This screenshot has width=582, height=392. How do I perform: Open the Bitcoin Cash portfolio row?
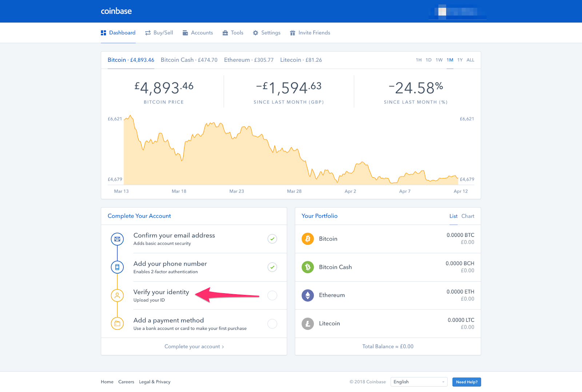click(x=388, y=267)
